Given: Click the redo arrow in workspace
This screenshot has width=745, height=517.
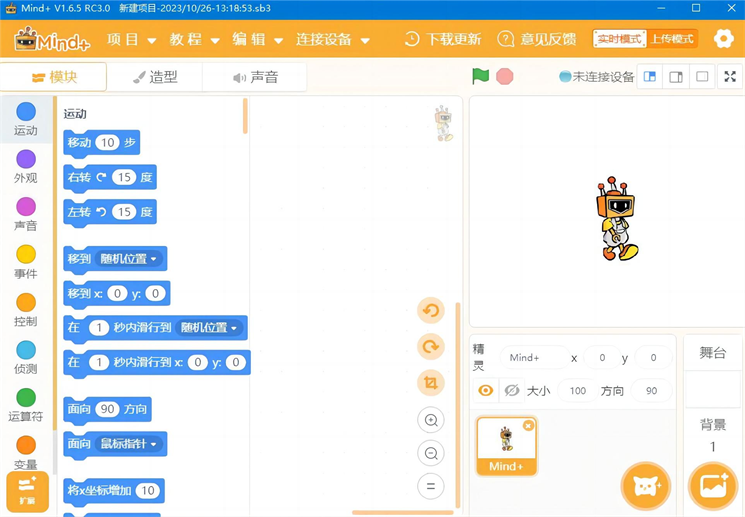Looking at the screenshot, I should pos(431,347).
